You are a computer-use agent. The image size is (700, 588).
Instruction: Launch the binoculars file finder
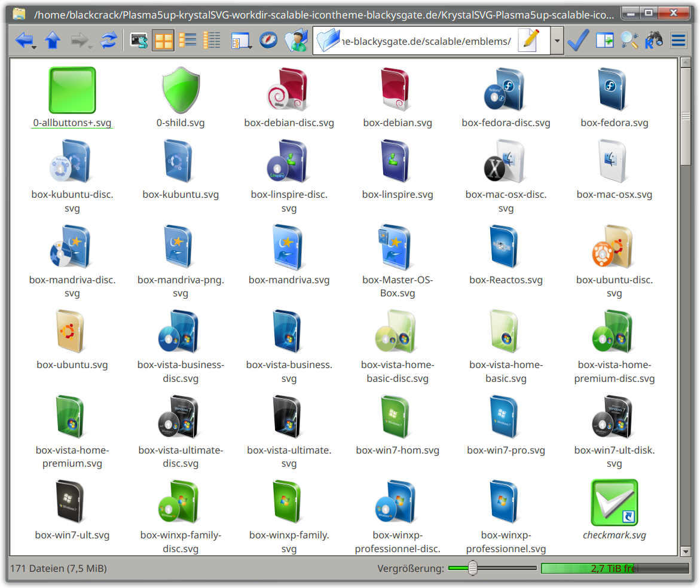(x=653, y=39)
